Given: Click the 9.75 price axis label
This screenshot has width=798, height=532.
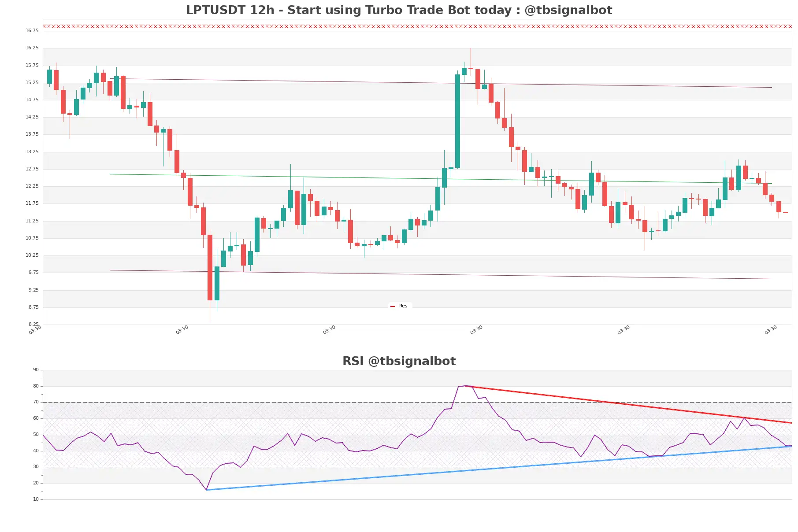Looking at the screenshot, I should tap(33, 272).
